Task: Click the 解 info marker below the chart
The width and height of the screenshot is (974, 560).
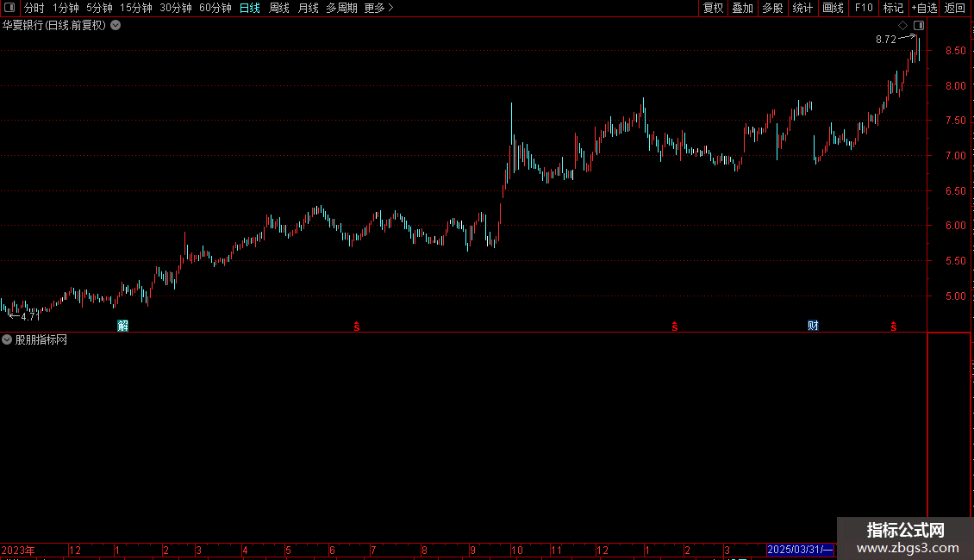Action: point(123,326)
